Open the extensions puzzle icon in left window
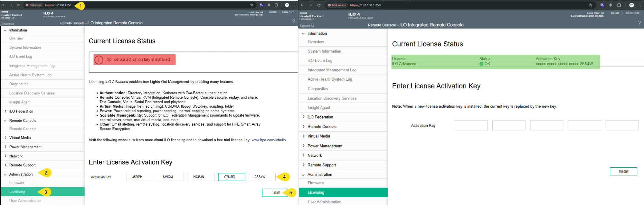This screenshot has width=644, height=205. point(276,5)
